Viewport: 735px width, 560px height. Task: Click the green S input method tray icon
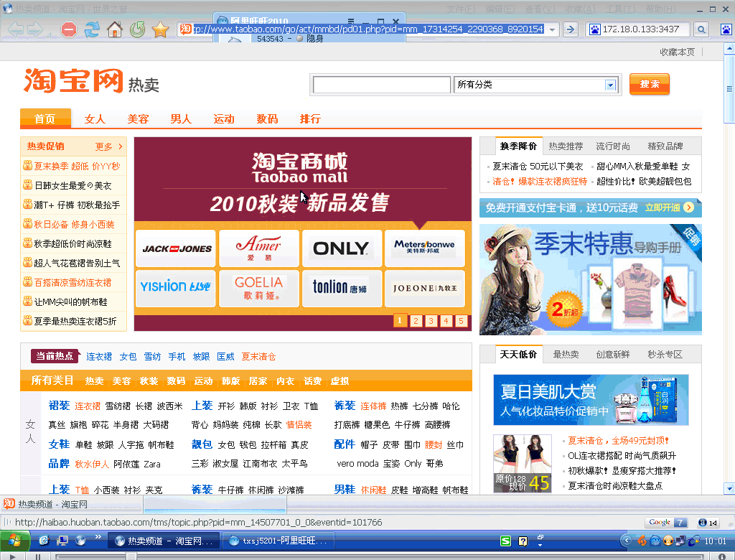tap(506, 541)
